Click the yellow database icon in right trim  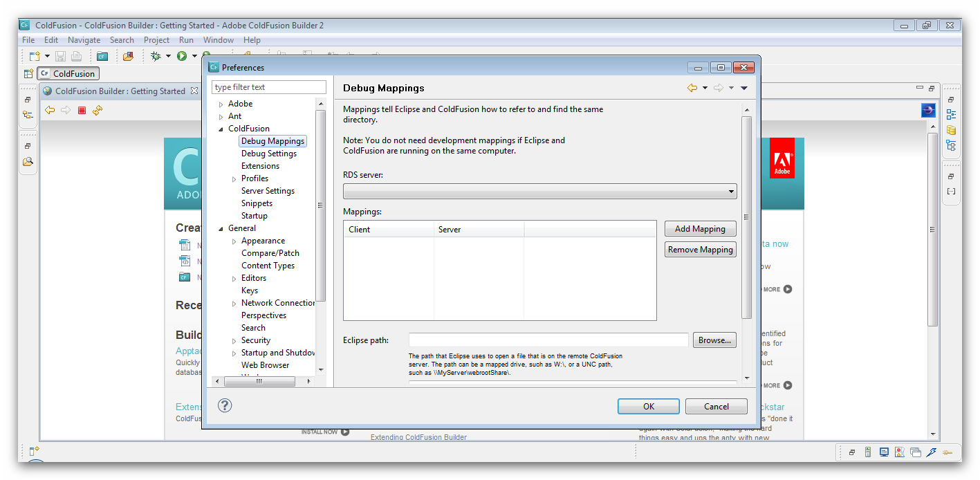(x=951, y=130)
